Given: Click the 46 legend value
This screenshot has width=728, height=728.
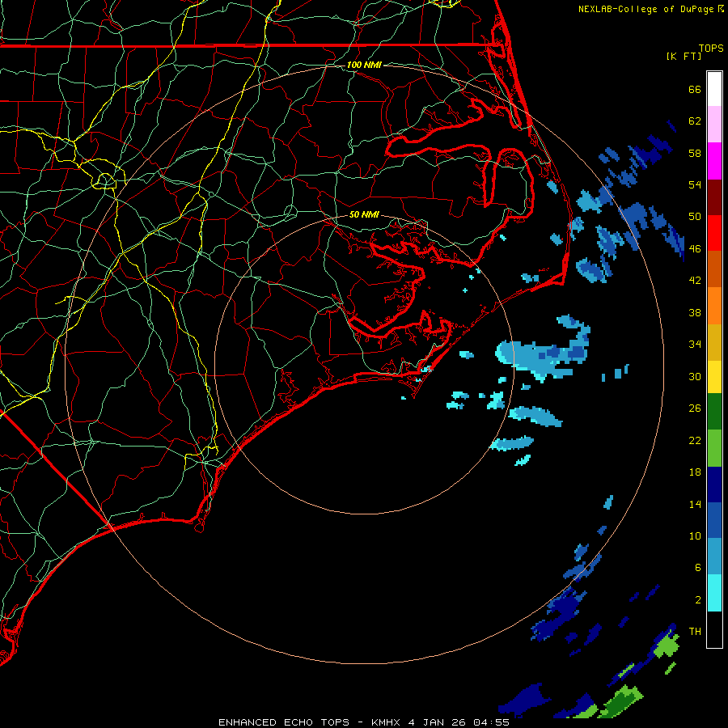Looking at the screenshot, I should [695, 249].
